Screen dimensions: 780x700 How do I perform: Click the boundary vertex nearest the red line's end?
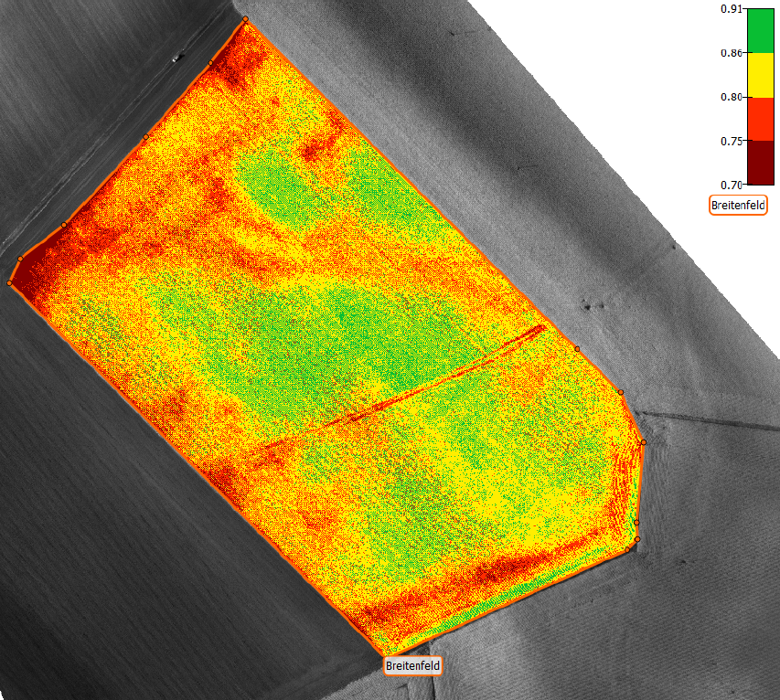tap(577, 348)
